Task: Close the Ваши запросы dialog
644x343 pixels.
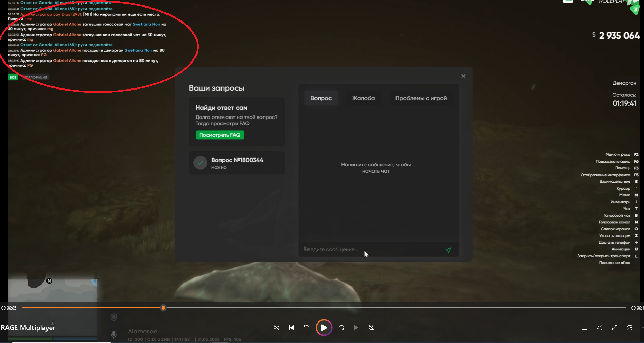Action: click(463, 76)
